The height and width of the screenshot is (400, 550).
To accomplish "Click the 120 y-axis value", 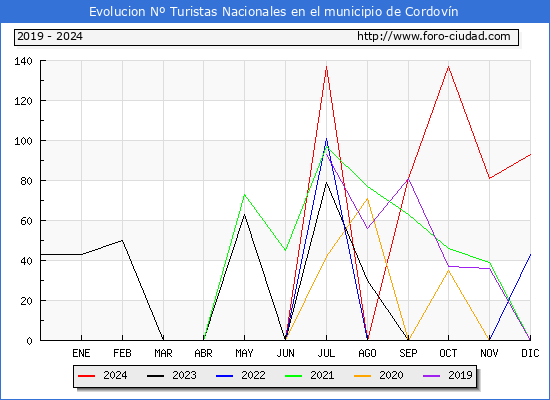I will [23, 101].
